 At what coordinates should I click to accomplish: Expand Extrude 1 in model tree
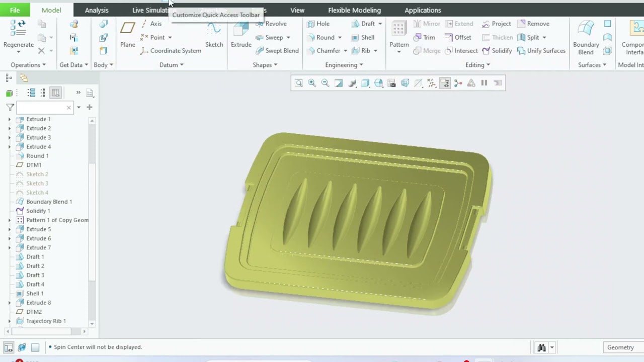pos(9,120)
